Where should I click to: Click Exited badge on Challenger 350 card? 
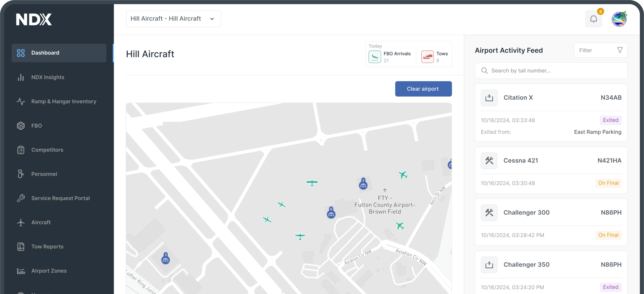click(x=610, y=287)
